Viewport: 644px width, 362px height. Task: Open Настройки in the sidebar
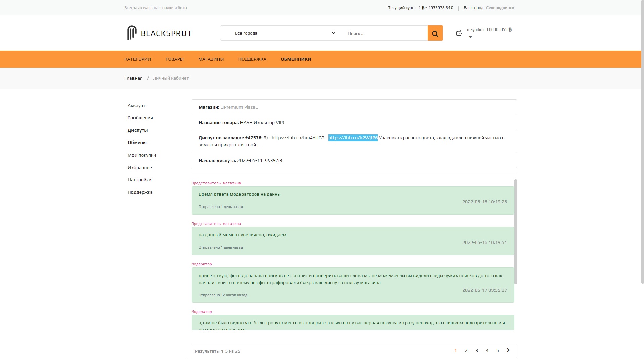coord(140,180)
